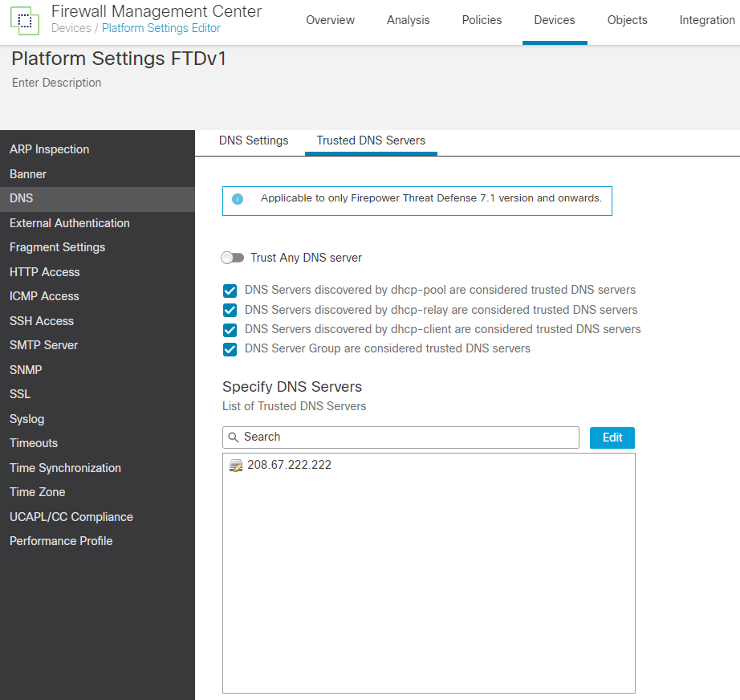
Task: Open Fragment Settings in sidebar
Action: click(x=58, y=247)
